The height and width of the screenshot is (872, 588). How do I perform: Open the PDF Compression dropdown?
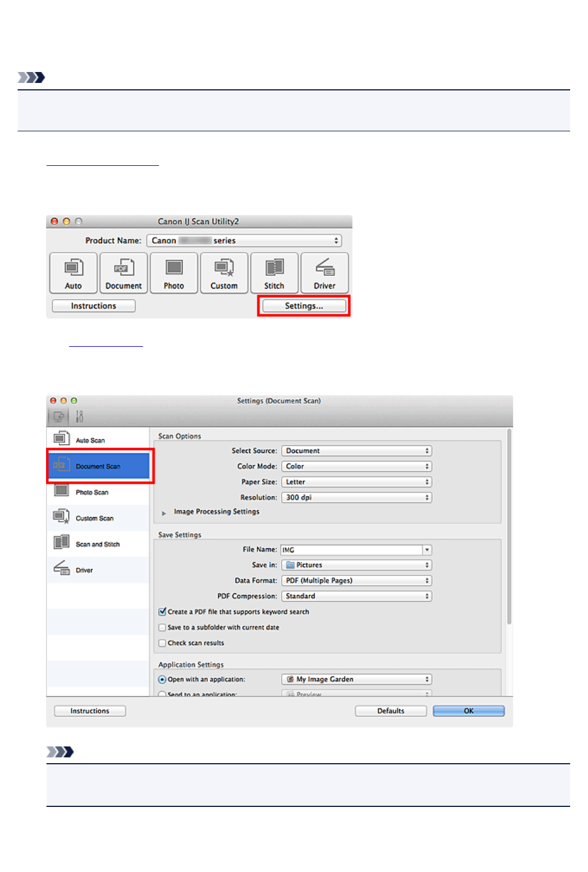tap(356, 596)
